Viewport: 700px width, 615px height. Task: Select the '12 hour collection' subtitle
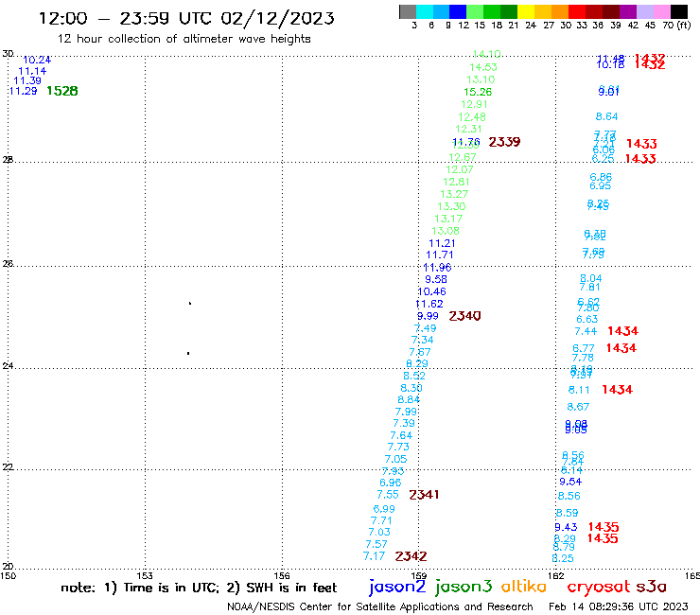coord(184,39)
